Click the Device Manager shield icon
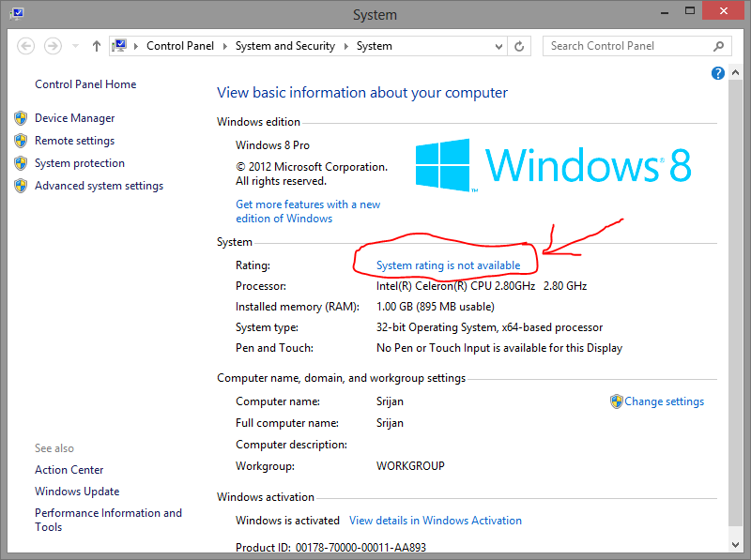Screen dimensions: 751x560 point(21,117)
